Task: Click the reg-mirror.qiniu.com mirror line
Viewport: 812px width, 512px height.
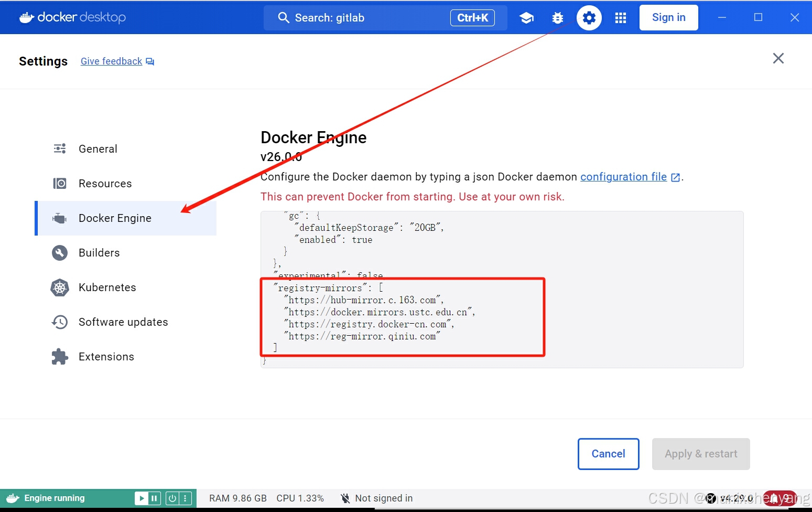Action: pos(362,336)
